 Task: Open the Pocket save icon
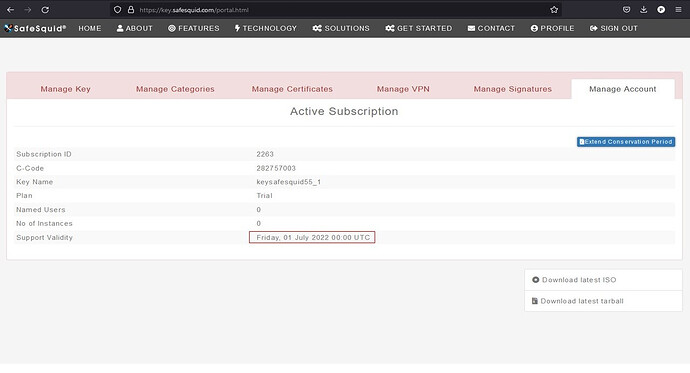coord(626,10)
